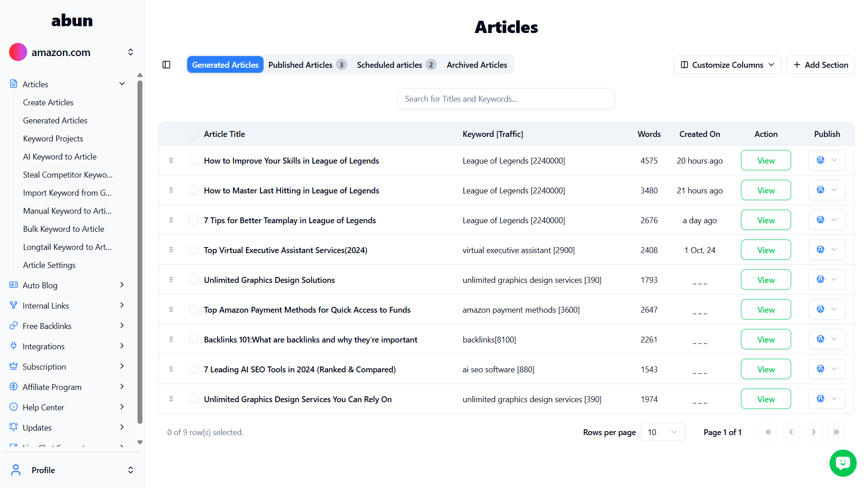Go to the last page arrow

point(836,432)
